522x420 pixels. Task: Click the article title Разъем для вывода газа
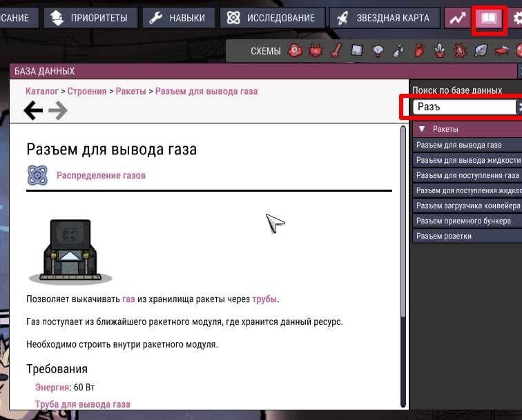coord(112,150)
